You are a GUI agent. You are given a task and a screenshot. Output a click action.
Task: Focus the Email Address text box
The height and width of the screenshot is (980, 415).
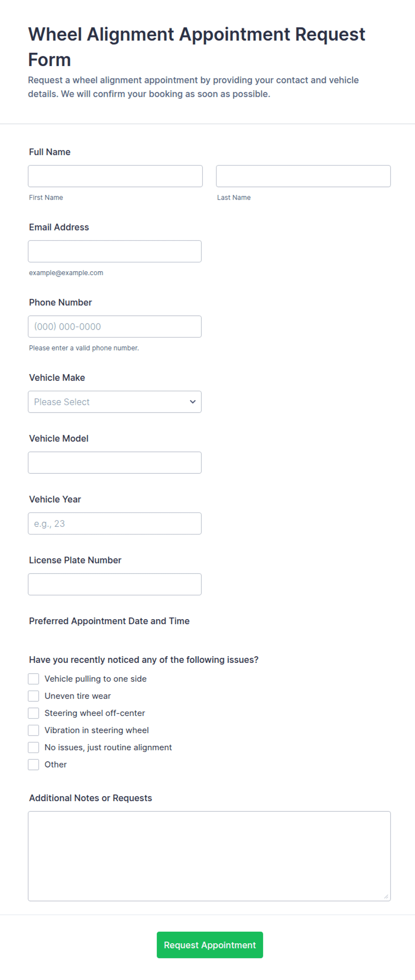coord(115,252)
